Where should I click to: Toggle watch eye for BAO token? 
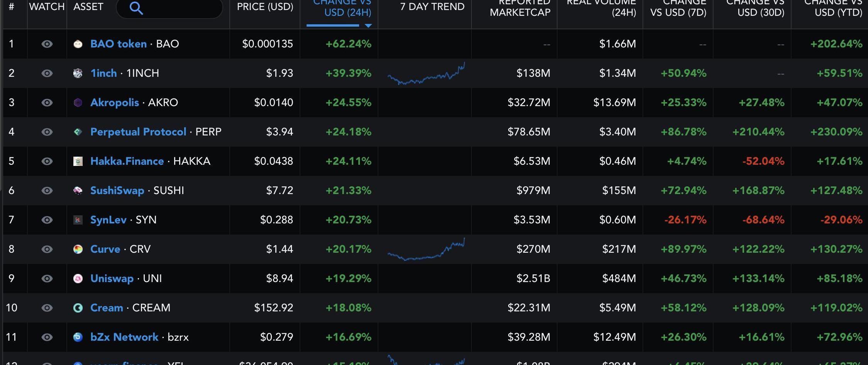(x=47, y=44)
